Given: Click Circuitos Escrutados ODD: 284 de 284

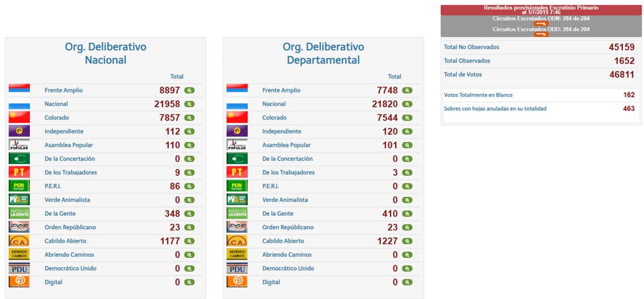Looking at the screenshot, I should point(541,29).
